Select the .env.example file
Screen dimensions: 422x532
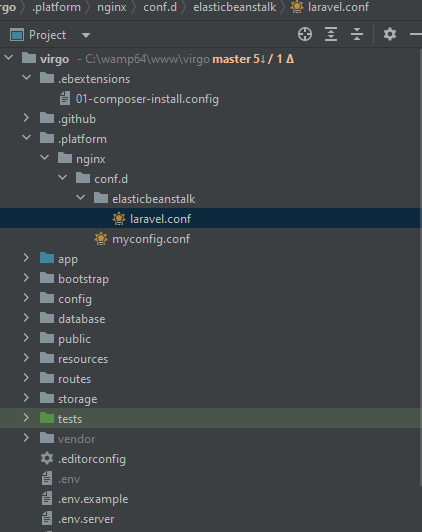pos(93,499)
